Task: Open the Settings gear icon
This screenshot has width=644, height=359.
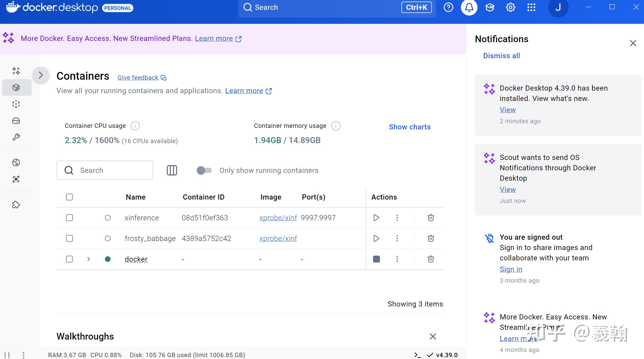Action: [510, 8]
